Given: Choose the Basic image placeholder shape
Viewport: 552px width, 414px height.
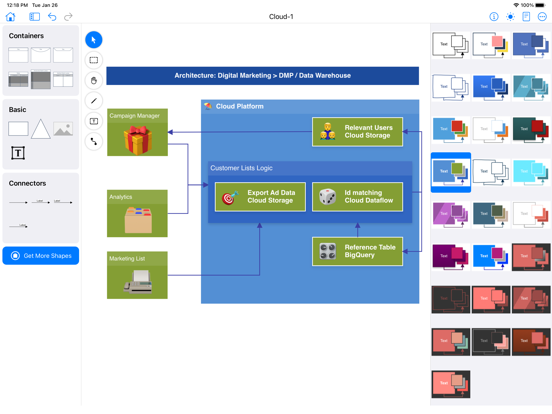Looking at the screenshot, I should pyautogui.click(x=63, y=129).
